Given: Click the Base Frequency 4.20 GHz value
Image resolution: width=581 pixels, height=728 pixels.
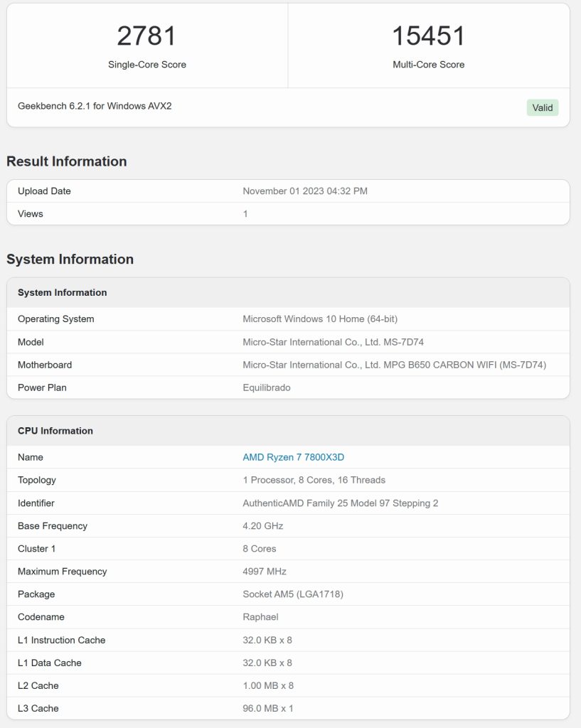Looking at the screenshot, I should pos(263,526).
